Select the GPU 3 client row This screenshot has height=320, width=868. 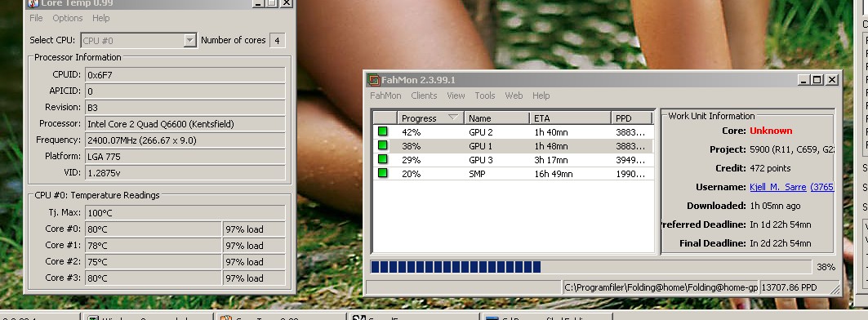(x=513, y=160)
